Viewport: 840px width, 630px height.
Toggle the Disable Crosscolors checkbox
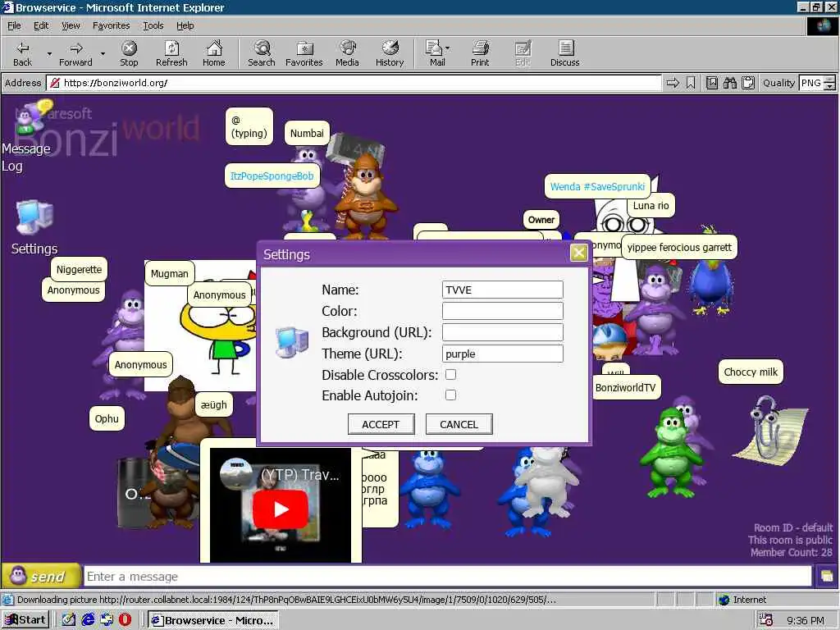click(450, 374)
